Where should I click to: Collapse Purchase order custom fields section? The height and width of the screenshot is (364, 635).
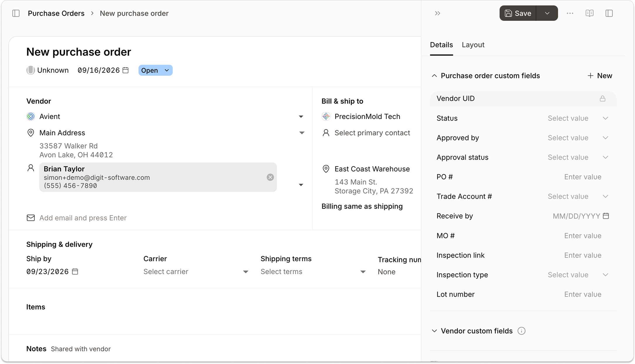click(434, 76)
